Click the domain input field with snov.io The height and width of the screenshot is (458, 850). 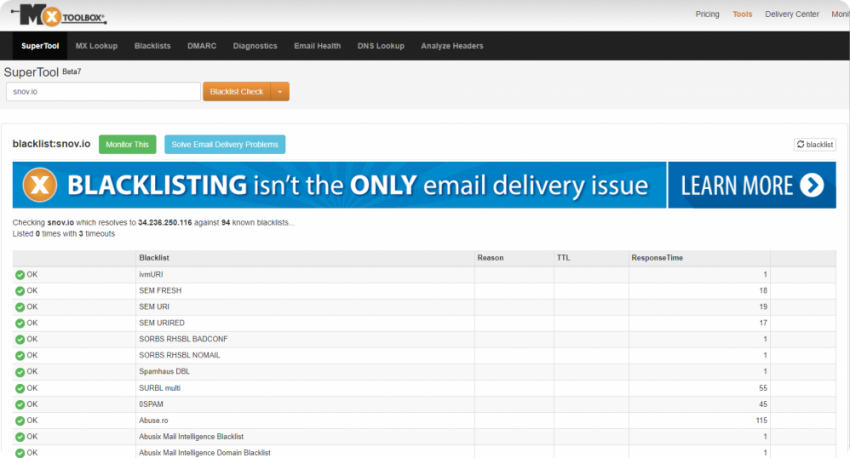click(103, 92)
